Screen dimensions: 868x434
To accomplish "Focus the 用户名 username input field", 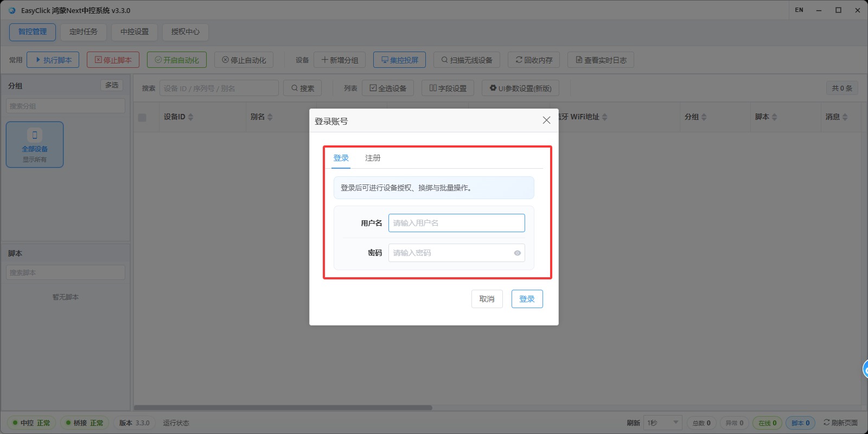I will tap(457, 223).
